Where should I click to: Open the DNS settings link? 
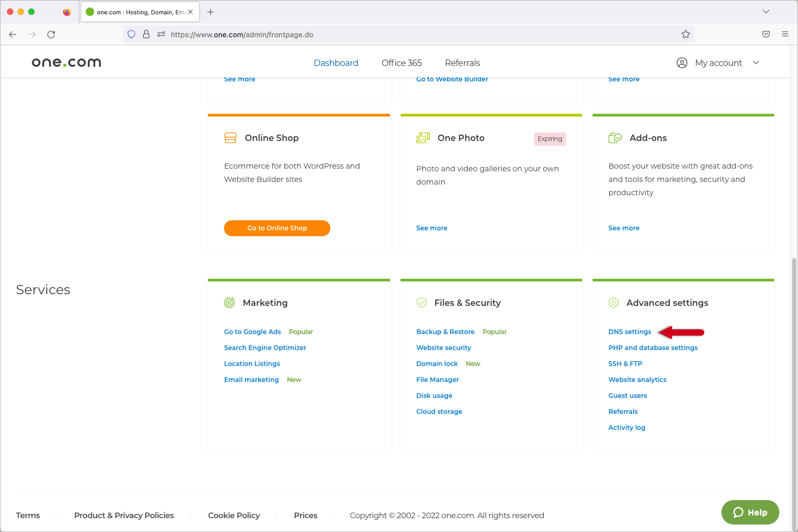coord(629,331)
